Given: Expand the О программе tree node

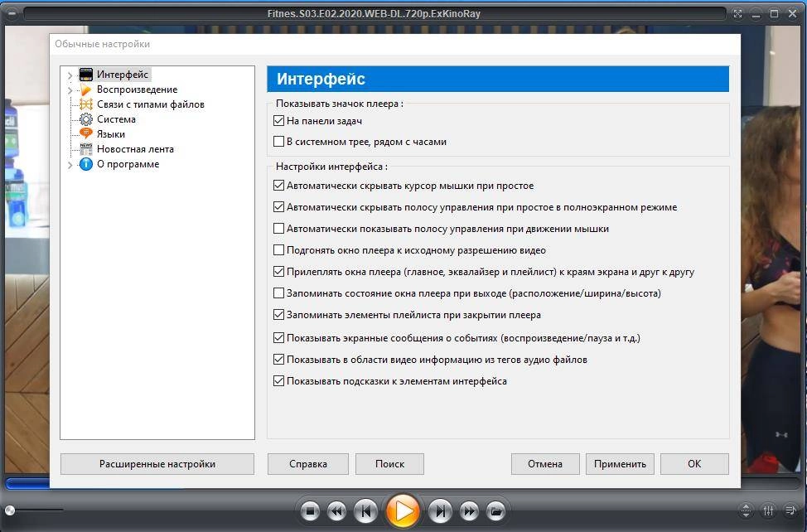Looking at the screenshot, I should click(x=70, y=165).
